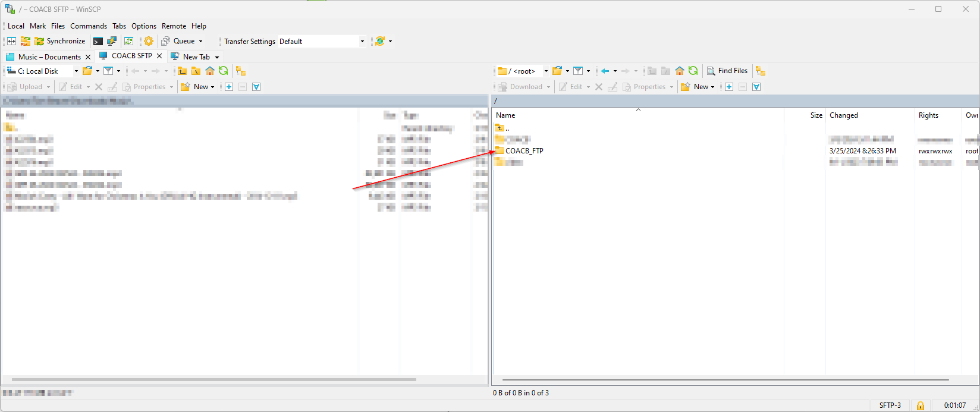Image resolution: width=980 pixels, height=412 pixels.
Task: Show remote directory tree icon
Action: pyautogui.click(x=761, y=71)
